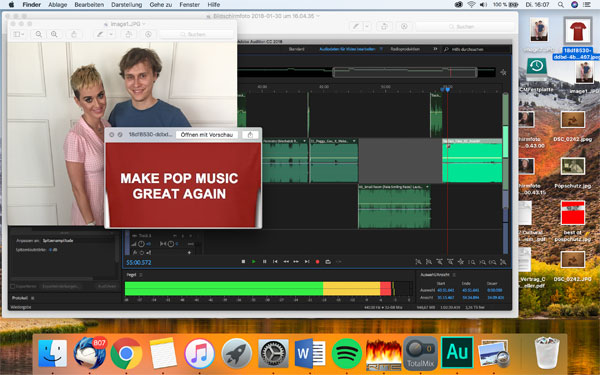Start recording with the red record button

317,262
